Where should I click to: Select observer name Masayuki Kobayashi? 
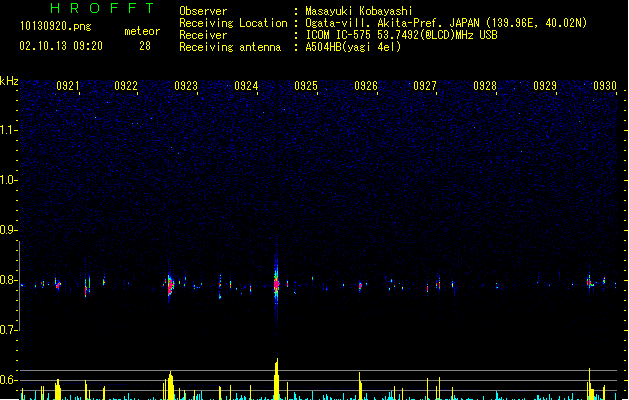359,11
